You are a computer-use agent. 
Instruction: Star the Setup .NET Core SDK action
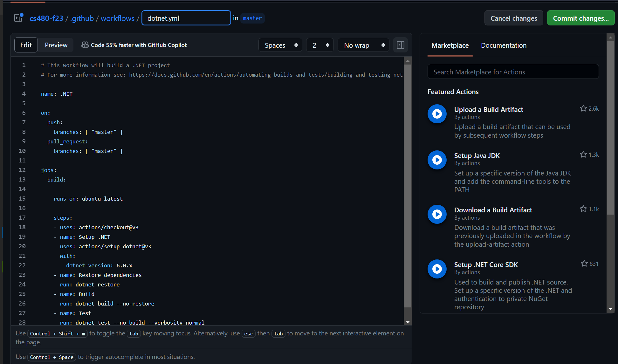pos(584,264)
